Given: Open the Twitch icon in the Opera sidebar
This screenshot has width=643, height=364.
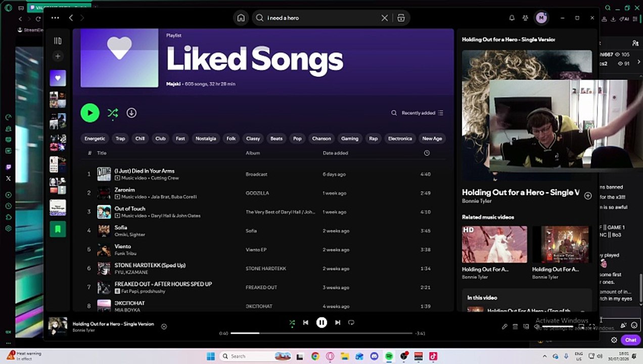Looking at the screenshot, I should tap(8, 167).
